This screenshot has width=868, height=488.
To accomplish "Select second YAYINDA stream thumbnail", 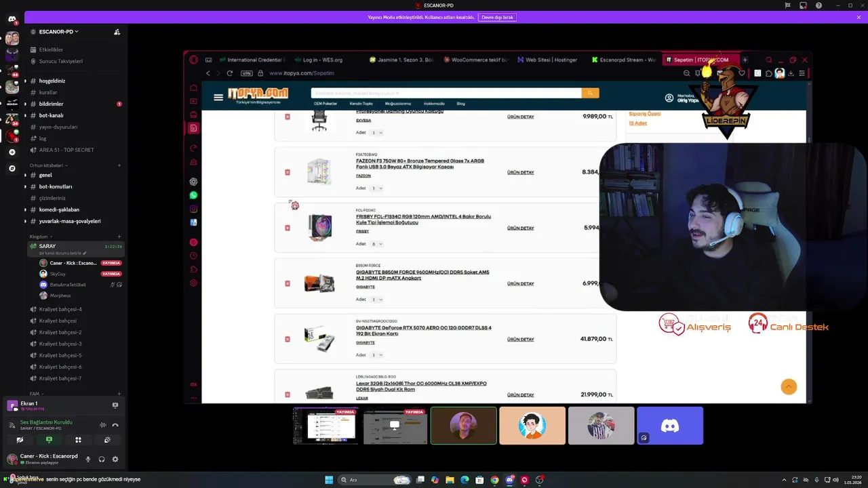I will [395, 426].
